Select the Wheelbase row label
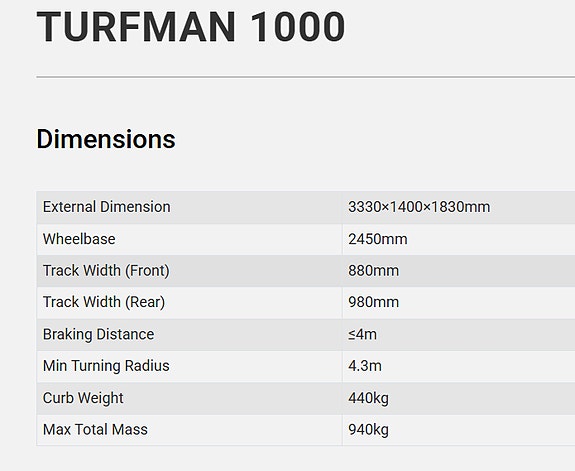The height and width of the screenshot is (471, 575). click(x=79, y=239)
